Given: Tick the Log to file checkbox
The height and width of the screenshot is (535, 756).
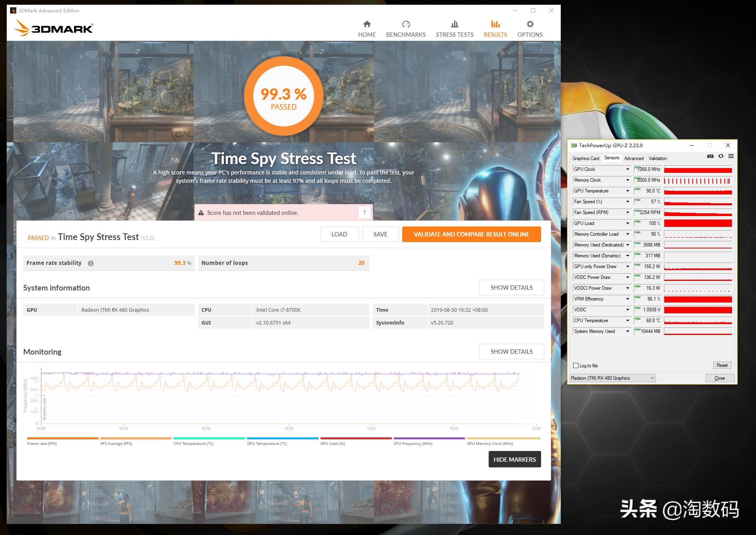Looking at the screenshot, I should click(x=576, y=365).
